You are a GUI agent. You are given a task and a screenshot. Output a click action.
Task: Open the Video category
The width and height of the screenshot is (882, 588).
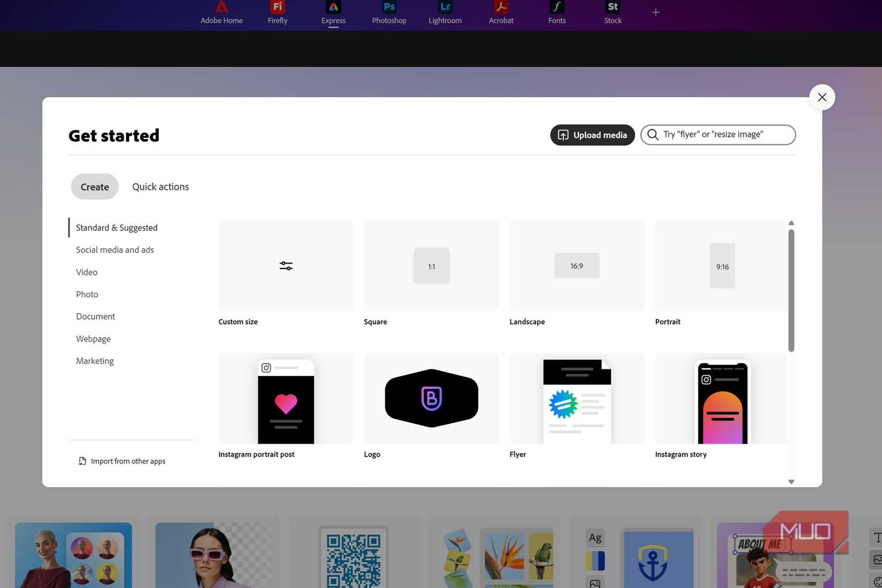click(x=87, y=272)
